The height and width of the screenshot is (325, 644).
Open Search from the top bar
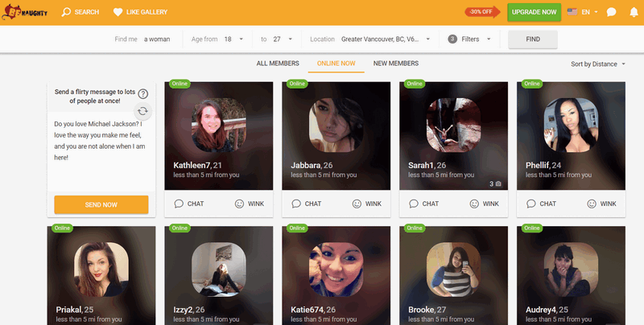click(80, 12)
